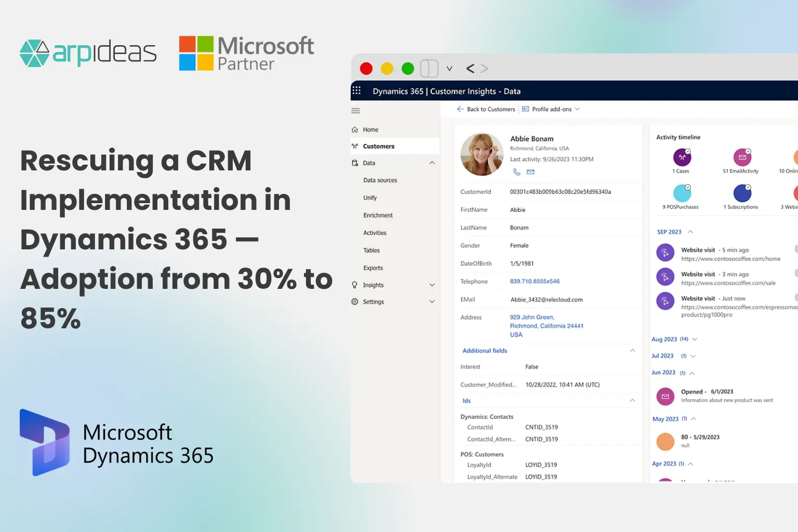Expand the Insights section
The height and width of the screenshot is (532, 798).
pos(432,285)
